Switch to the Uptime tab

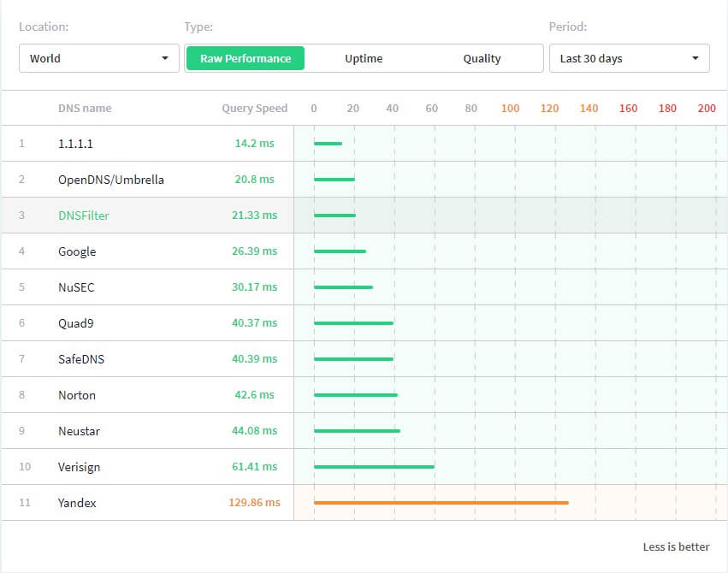tap(364, 58)
